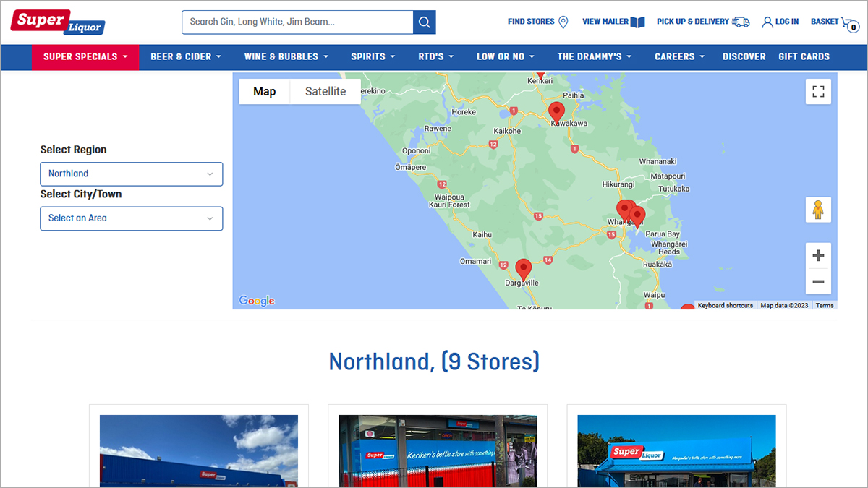
Task: Expand the map with the fullscreen icon
Action: point(818,91)
